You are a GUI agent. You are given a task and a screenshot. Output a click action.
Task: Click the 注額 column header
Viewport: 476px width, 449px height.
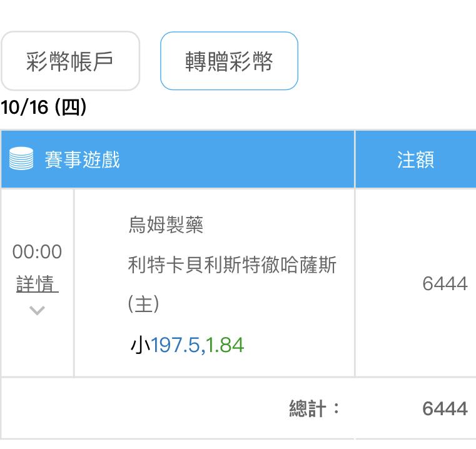click(x=415, y=159)
